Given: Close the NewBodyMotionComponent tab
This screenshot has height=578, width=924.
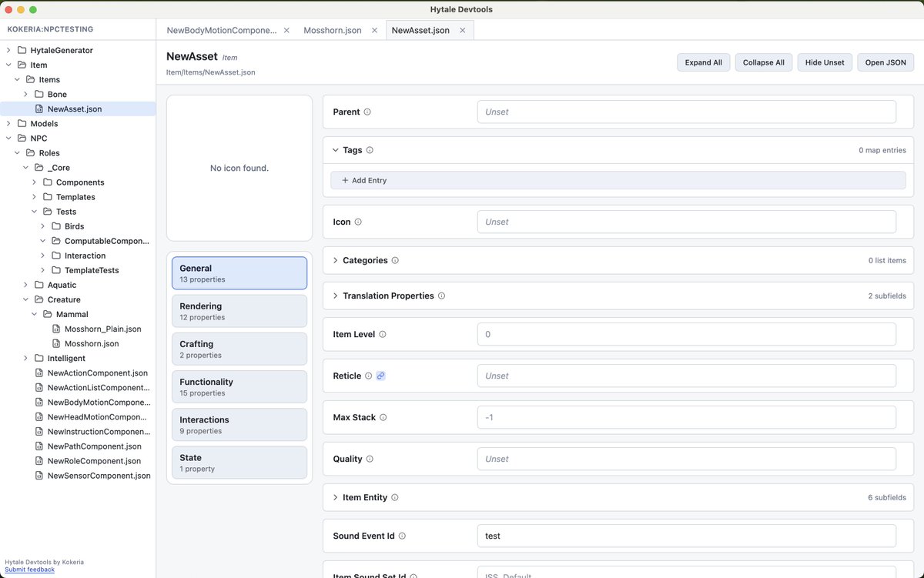Looking at the screenshot, I should 286,30.
